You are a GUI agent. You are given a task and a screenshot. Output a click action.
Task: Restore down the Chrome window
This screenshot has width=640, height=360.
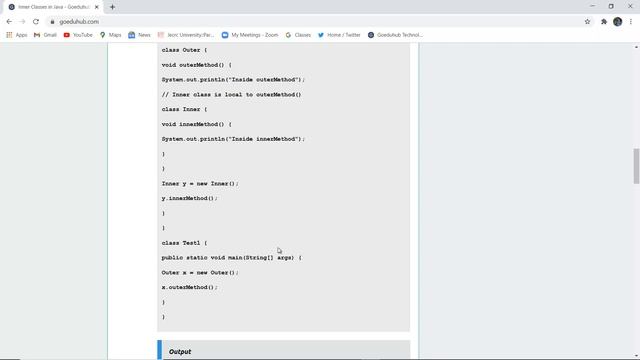click(x=611, y=7)
